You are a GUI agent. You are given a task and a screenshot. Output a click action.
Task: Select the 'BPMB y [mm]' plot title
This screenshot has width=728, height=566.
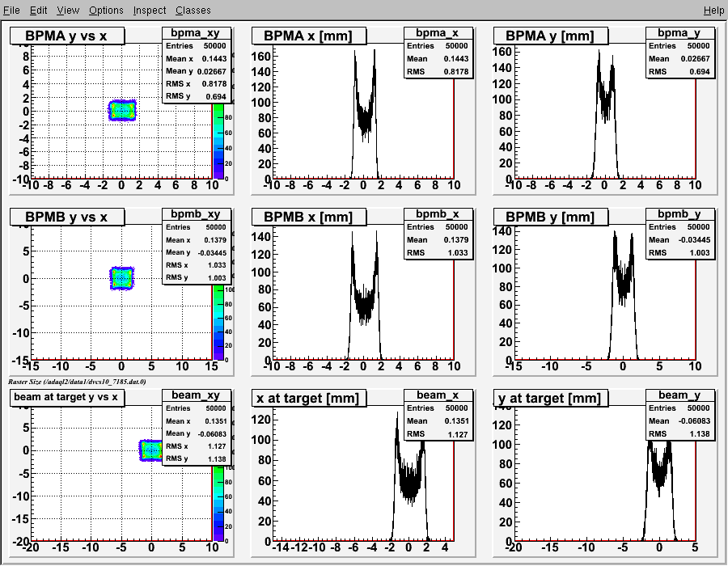click(x=551, y=218)
